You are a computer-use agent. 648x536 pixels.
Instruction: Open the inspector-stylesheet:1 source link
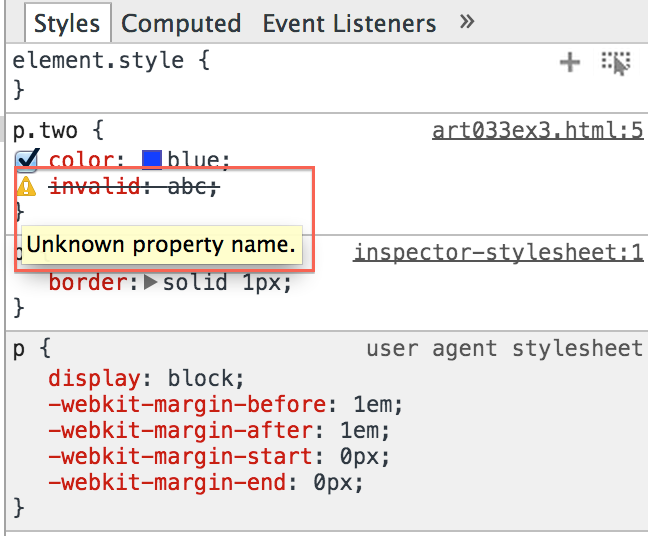pyautogui.click(x=498, y=252)
